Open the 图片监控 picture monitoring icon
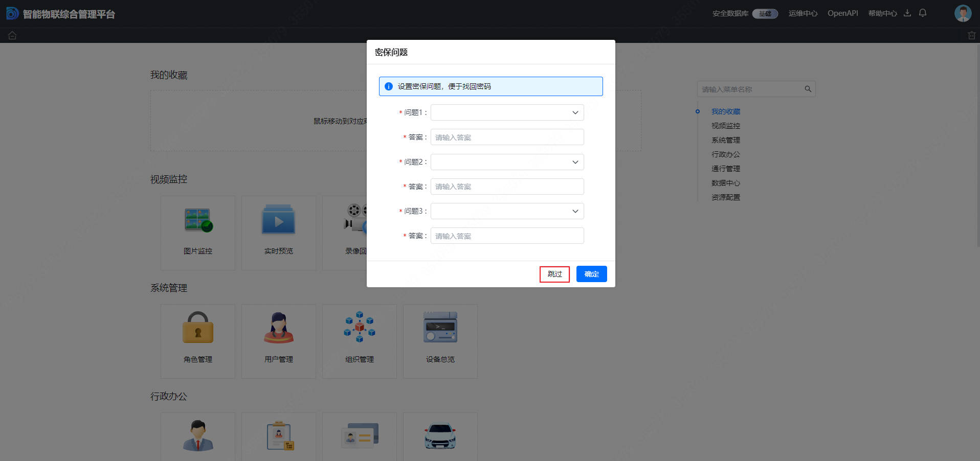 point(198,221)
